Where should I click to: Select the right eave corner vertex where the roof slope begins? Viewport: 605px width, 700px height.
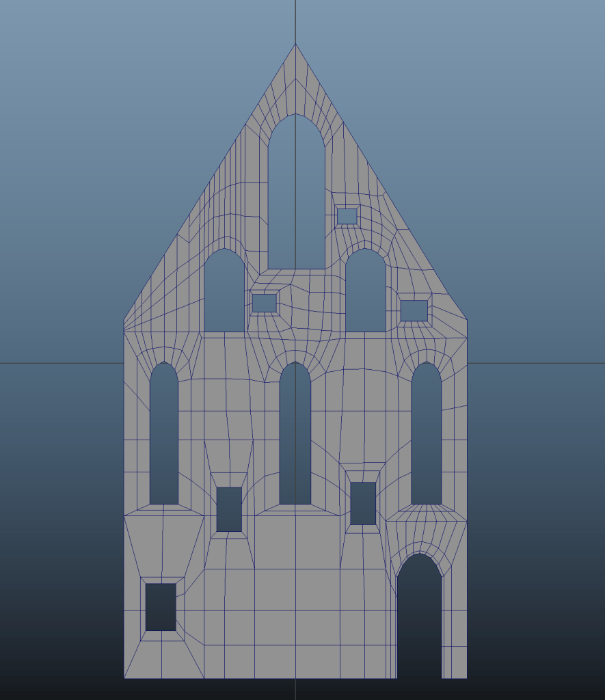pyautogui.click(x=467, y=319)
